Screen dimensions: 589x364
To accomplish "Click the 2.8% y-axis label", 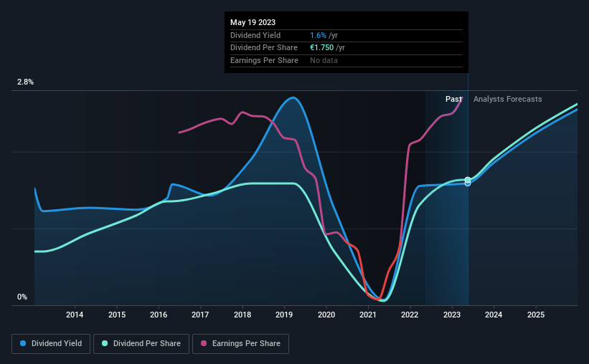I will [x=25, y=82].
